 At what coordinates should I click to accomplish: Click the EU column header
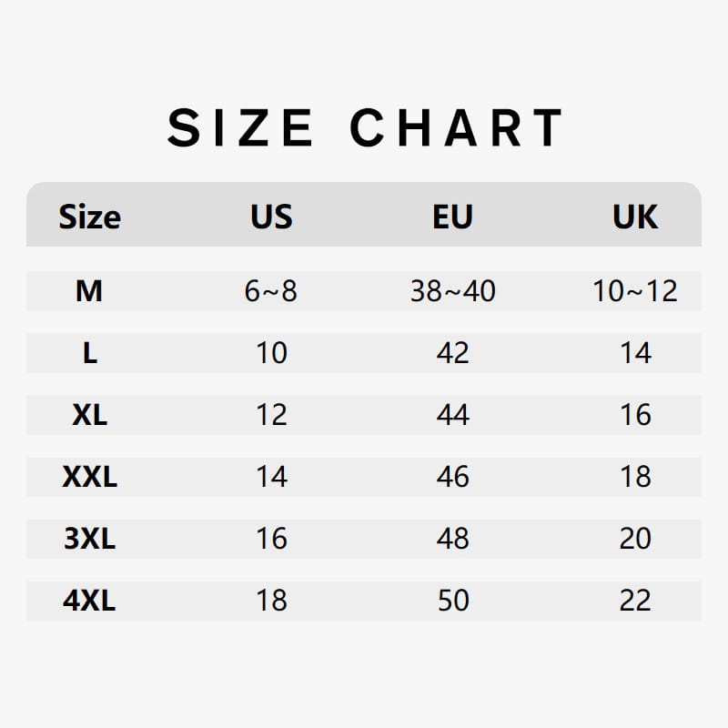[452, 217]
